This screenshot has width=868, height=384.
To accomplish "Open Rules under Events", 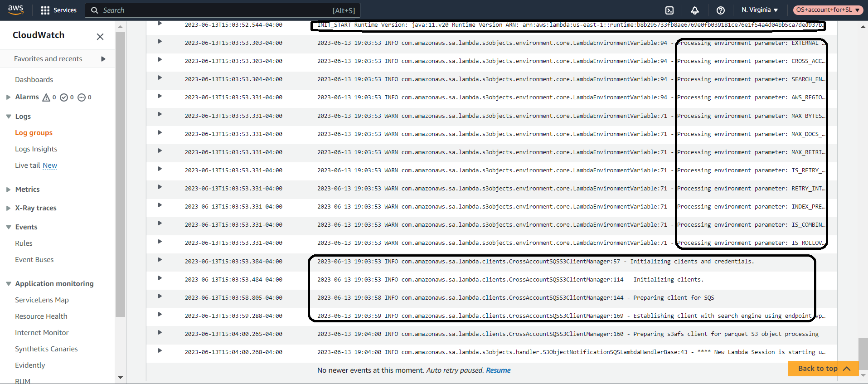I will point(24,243).
